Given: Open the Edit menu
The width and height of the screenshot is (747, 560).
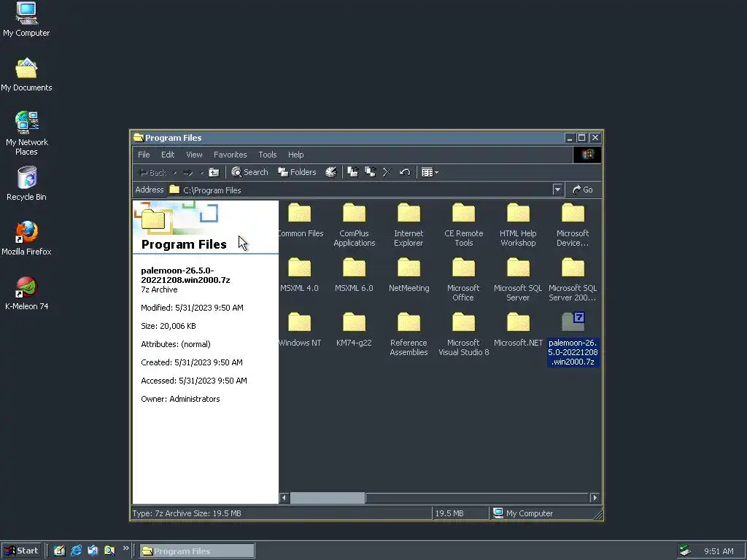Looking at the screenshot, I should click(x=168, y=155).
